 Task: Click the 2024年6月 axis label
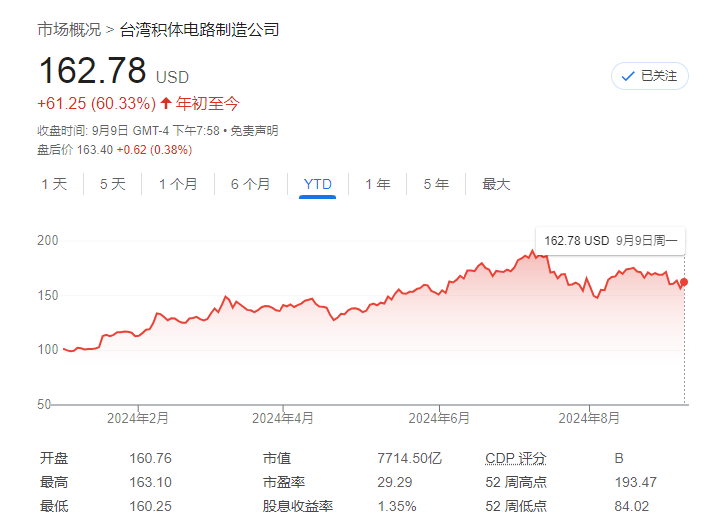(439, 418)
